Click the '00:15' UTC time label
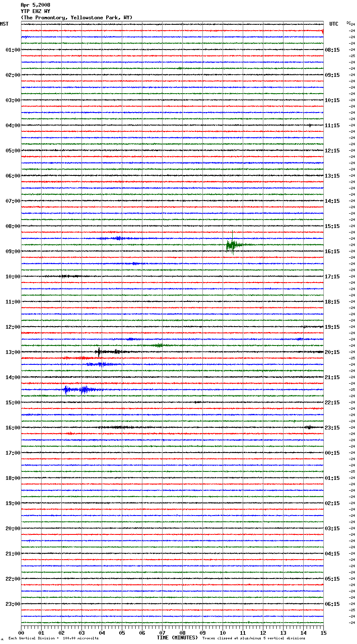 (332, 453)
